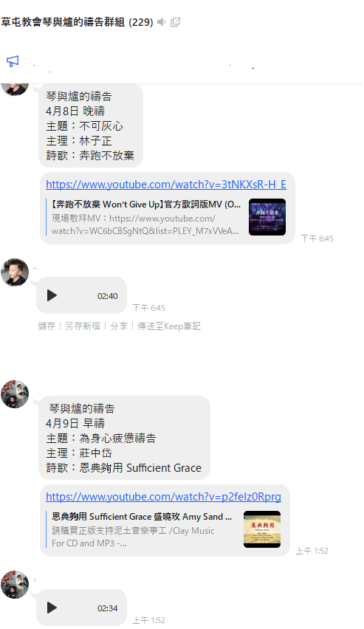
Task: Click the child avatar beside 02:40 audio
Action: pyautogui.click(x=15, y=272)
